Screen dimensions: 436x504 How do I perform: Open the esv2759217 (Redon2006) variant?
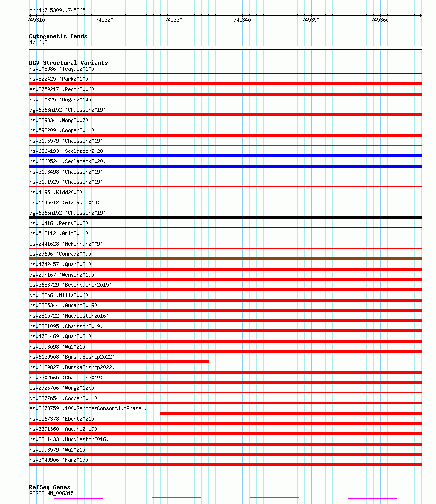62,89
